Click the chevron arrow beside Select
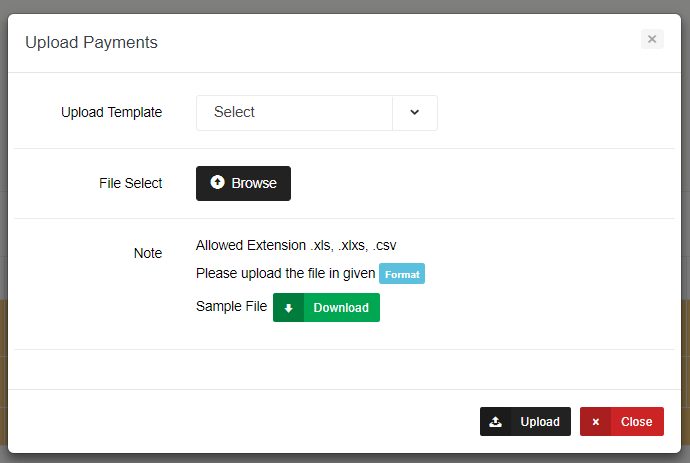 click(415, 113)
